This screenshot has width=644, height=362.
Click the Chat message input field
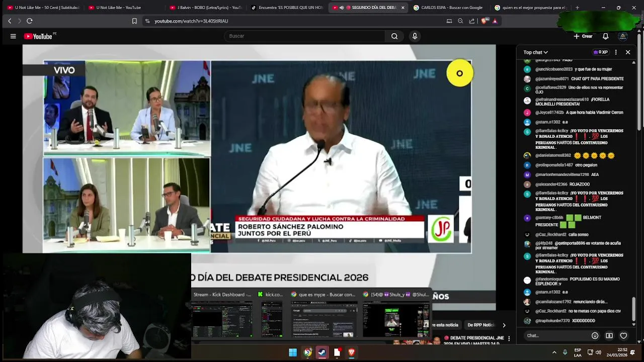556,336
